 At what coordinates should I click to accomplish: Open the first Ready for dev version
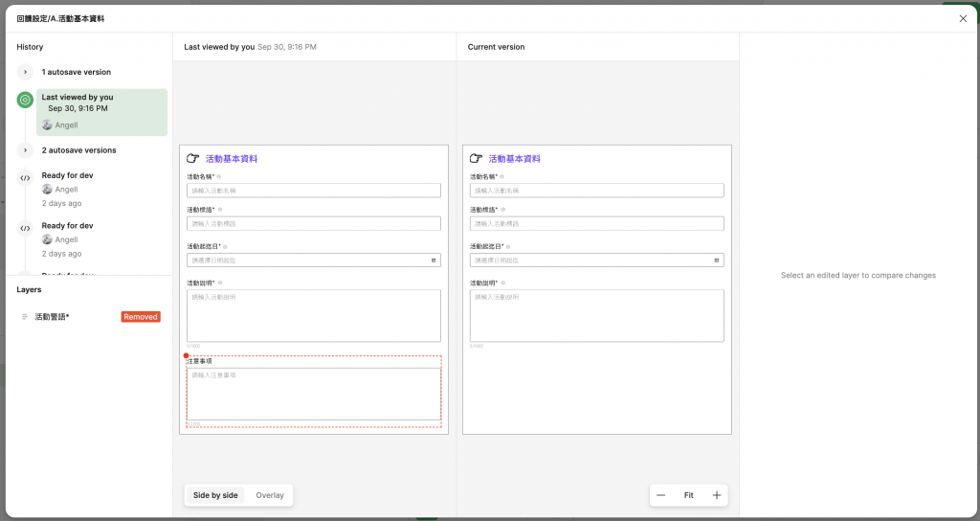tap(68, 175)
